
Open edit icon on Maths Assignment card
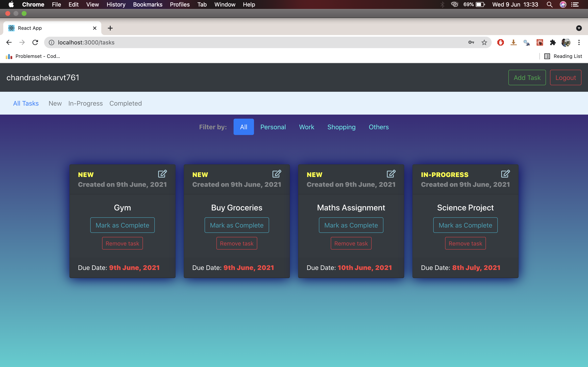click(x=391, y=174)
